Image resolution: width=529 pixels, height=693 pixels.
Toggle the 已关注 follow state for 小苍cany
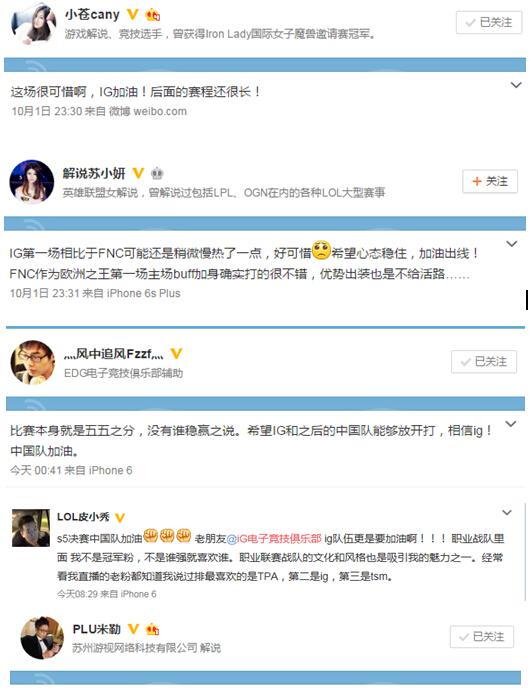[x=489, y=22]
